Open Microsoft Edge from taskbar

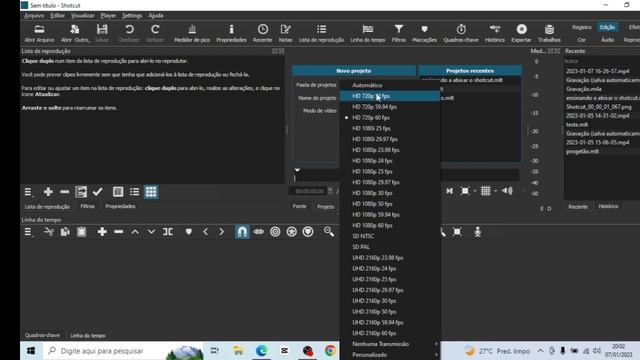pos(261,351)
